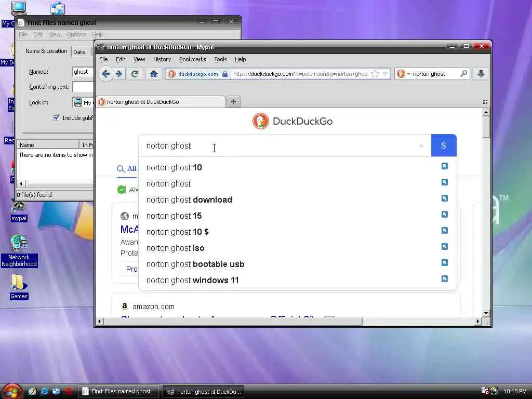Open the 'Look in' dropdown in Find window
This screenshot has height=399, width=532.
coord(83,102)
